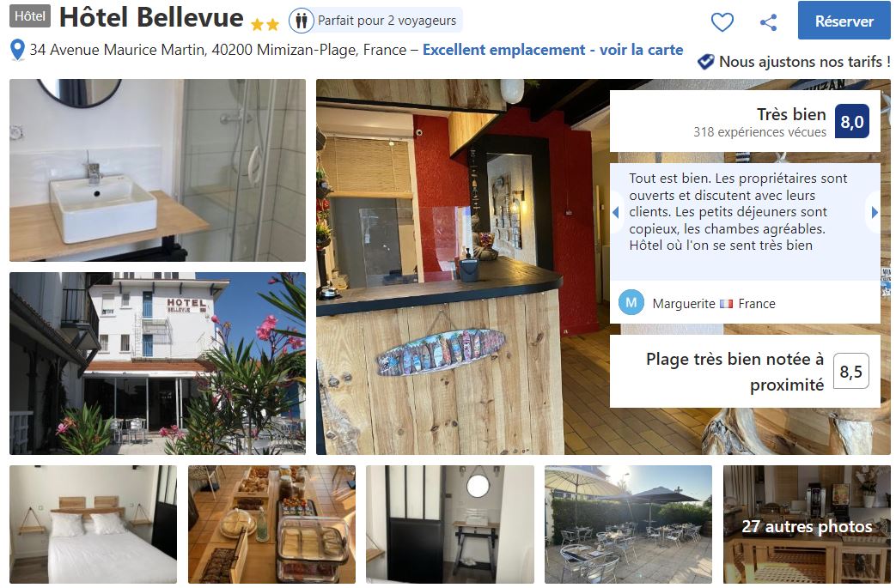Click the two travelers icon badge
The height and width of the screenshot is (588, 896).
coord(302,21)
